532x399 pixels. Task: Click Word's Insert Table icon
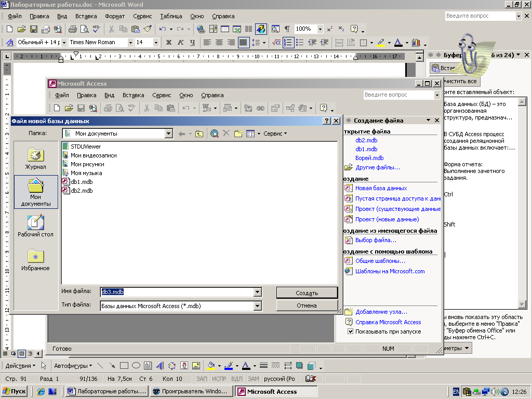[225, 29]
